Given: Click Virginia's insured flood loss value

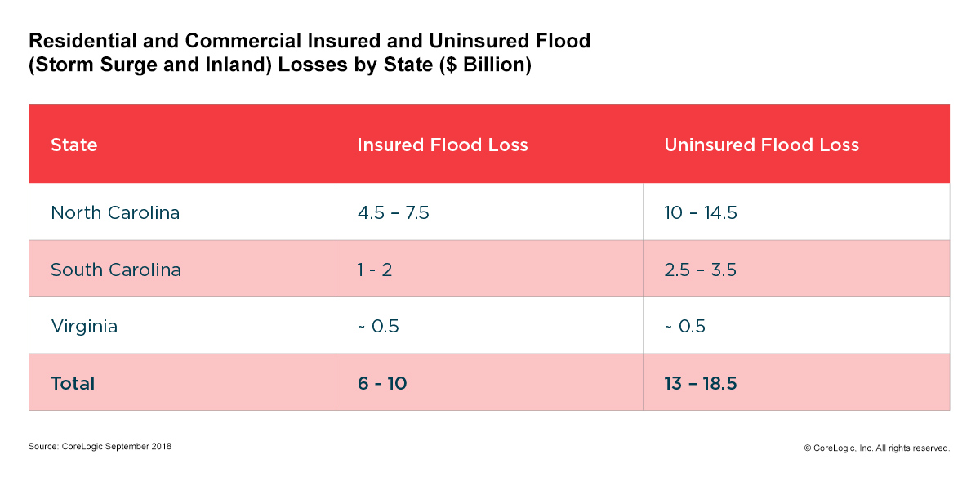Looking at the screenshot, I should tap(378, 327).
